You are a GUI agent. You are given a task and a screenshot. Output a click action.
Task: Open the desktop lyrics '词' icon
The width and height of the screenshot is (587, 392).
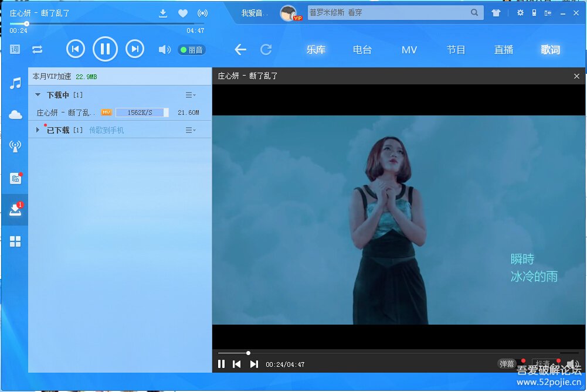[15, 49]
